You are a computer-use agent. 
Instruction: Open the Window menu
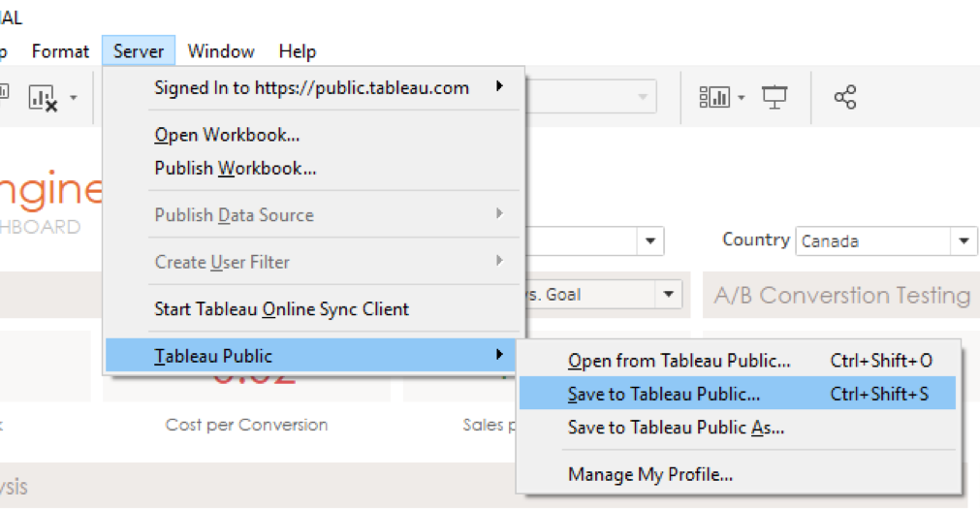point(221,51)
